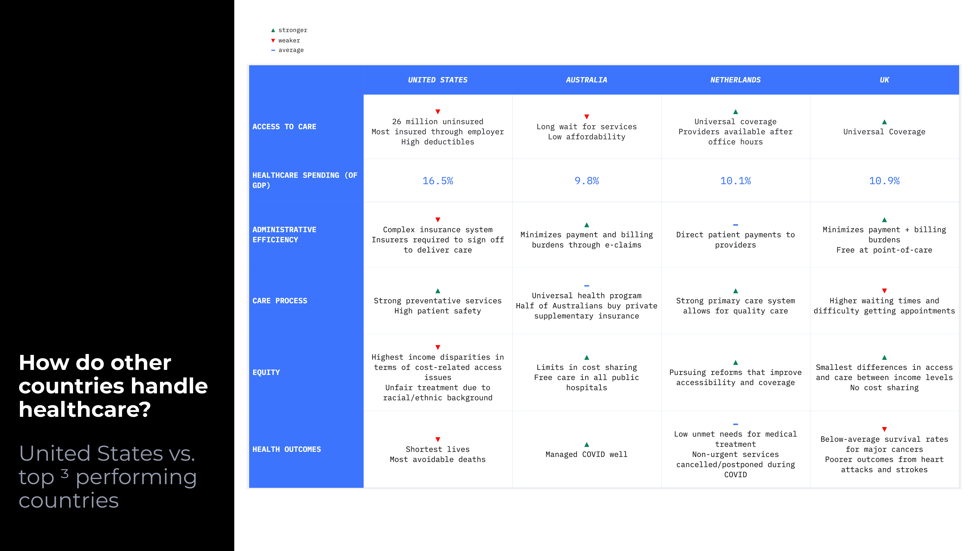Image resolution: width=980 pixels, height=551 pixels.
Task: Click the slide title about healthcare
Action: point(113,386)
